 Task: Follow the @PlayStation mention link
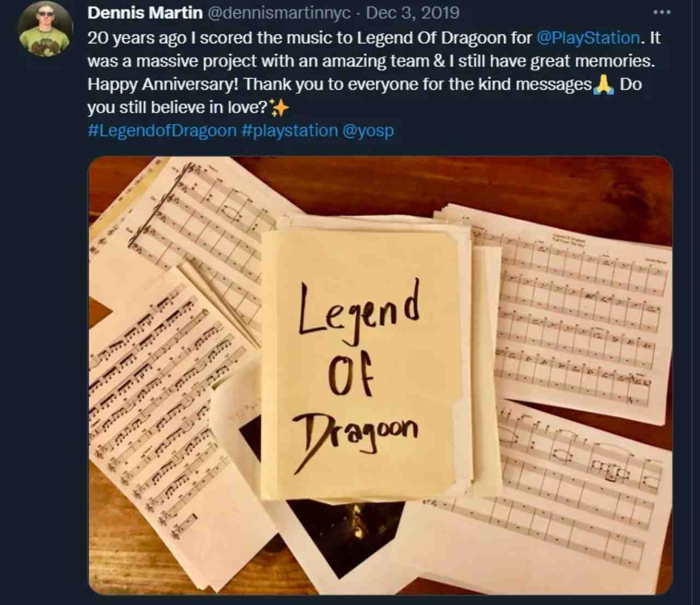(588, 38)
